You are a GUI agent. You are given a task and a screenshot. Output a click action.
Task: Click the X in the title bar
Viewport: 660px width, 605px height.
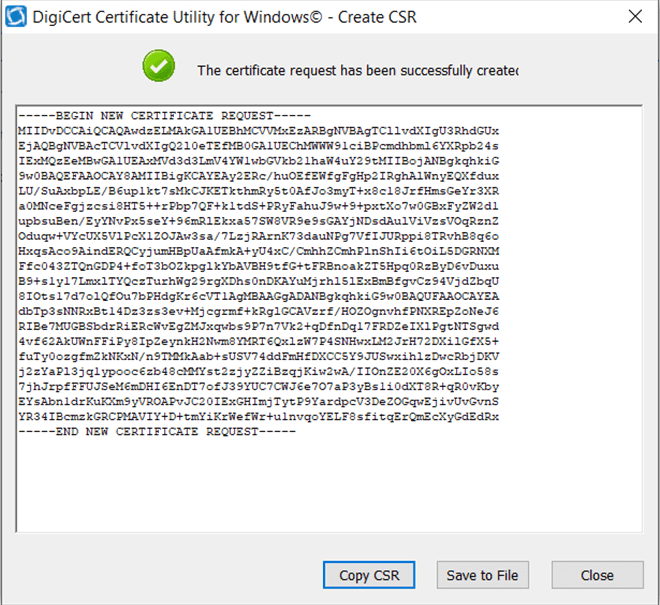(635, 17)
